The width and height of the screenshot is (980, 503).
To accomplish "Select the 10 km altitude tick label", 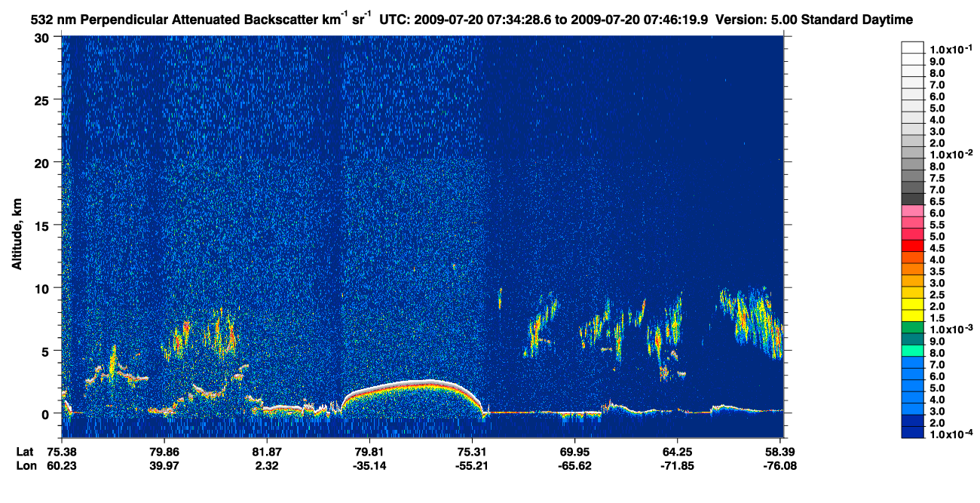I will pos(44,288).
